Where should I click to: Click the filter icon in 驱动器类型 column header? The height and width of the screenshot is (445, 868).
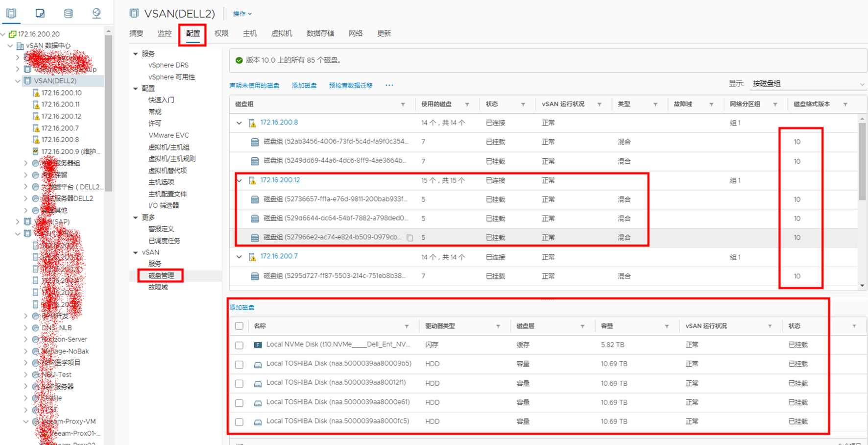(498, 326)
